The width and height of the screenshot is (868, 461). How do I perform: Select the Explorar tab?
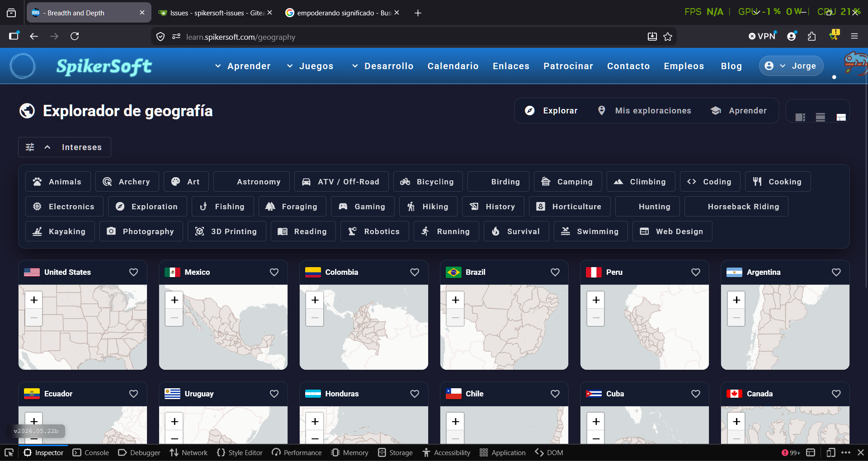click(551, 111)
